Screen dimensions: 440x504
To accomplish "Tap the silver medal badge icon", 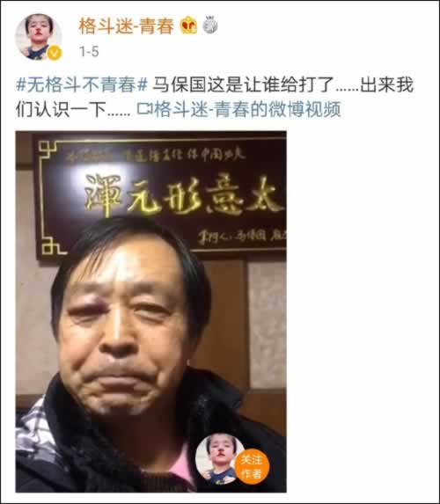I will click(210, 26).
